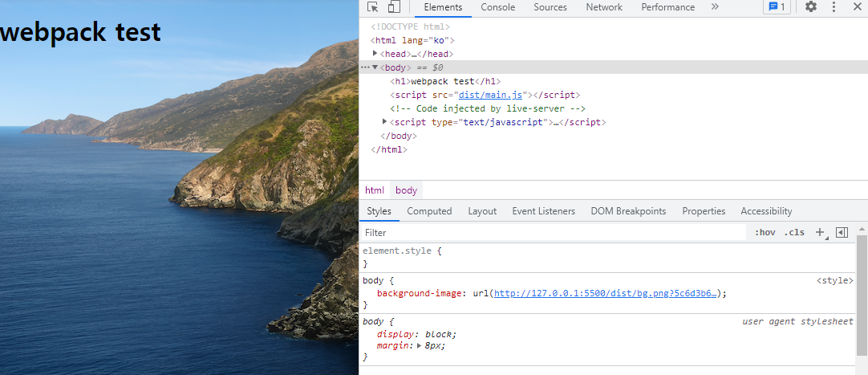Toggle the .cls element classes panel
The width and height of the screenshot is (868, 375).
pyautogui.click(x=794, y=233)
